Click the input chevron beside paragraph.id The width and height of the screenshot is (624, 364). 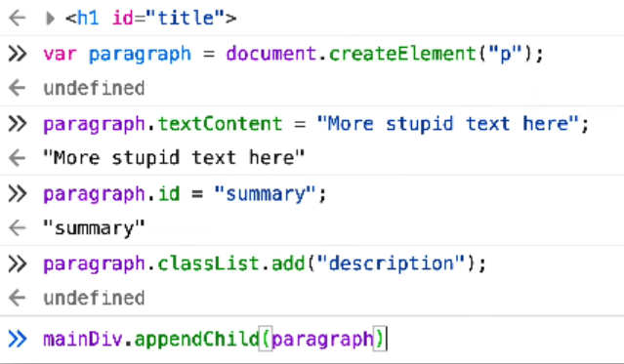tap(18, 194)
